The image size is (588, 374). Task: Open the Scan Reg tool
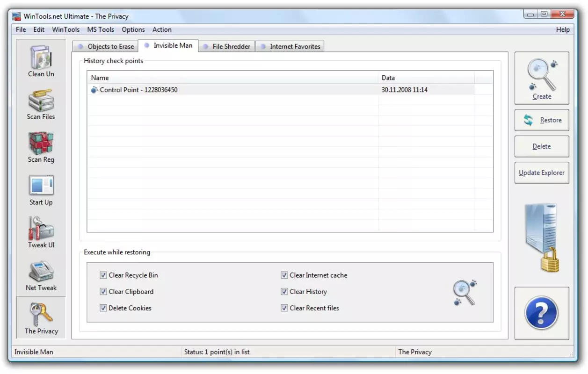click(x=41, y=147)
